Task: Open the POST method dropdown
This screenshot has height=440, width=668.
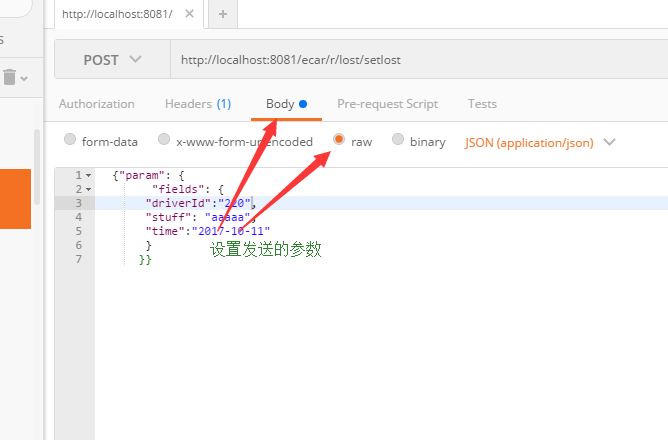Action: point(112,60)
